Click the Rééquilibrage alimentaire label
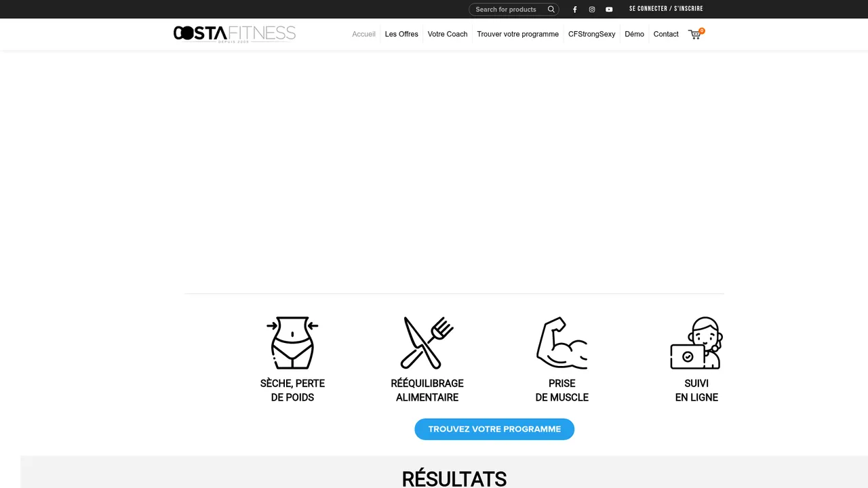Screen dimensions: 868x488 pyautogui.click(x=427, y=390)
